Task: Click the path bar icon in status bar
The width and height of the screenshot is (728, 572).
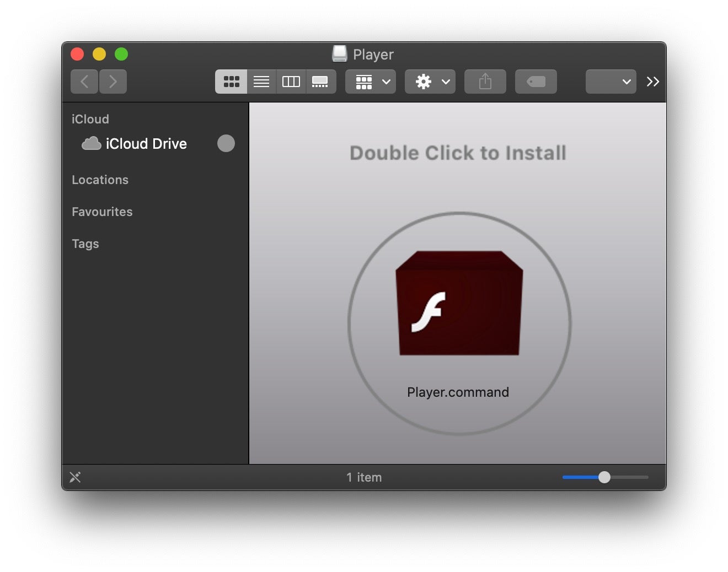Action: tap(76, 477)
